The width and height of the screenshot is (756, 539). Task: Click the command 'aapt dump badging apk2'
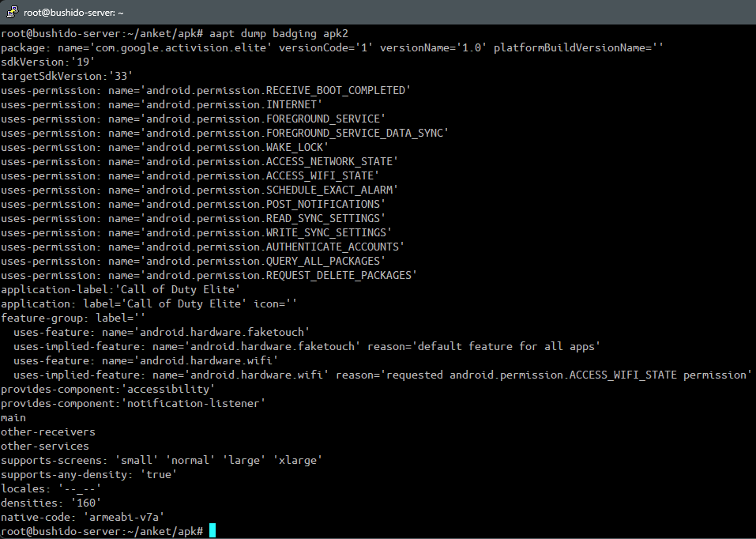click(x=279, y=34)
